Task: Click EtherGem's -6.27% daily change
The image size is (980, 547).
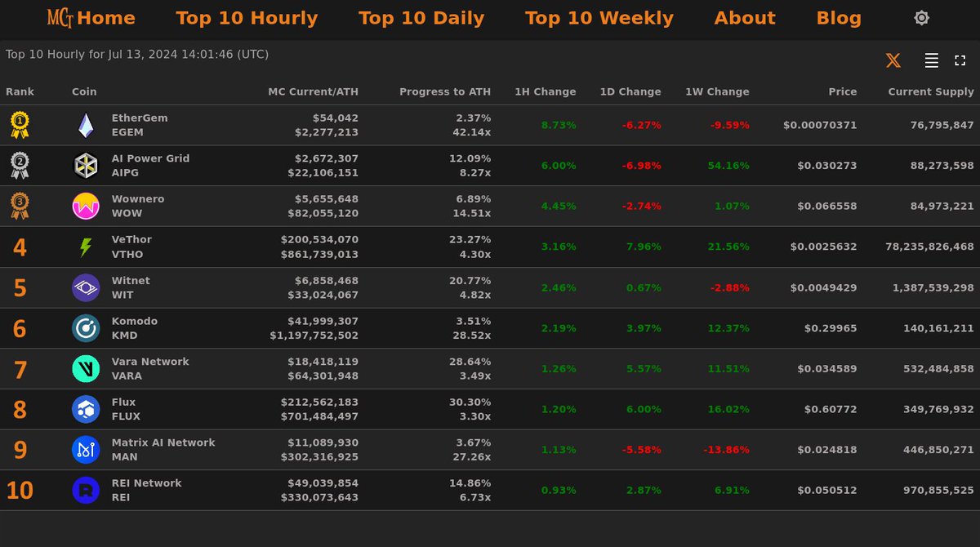Action: tap(641, 125)
